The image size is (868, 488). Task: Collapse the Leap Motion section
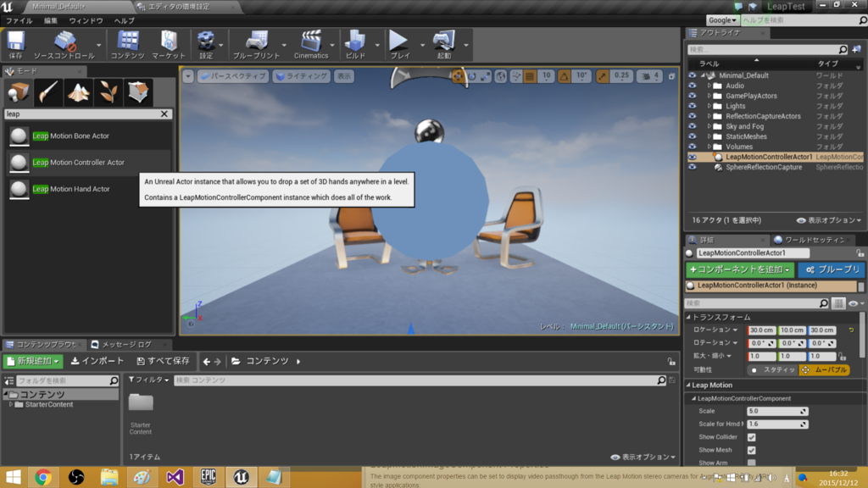(x=688, y=385)
